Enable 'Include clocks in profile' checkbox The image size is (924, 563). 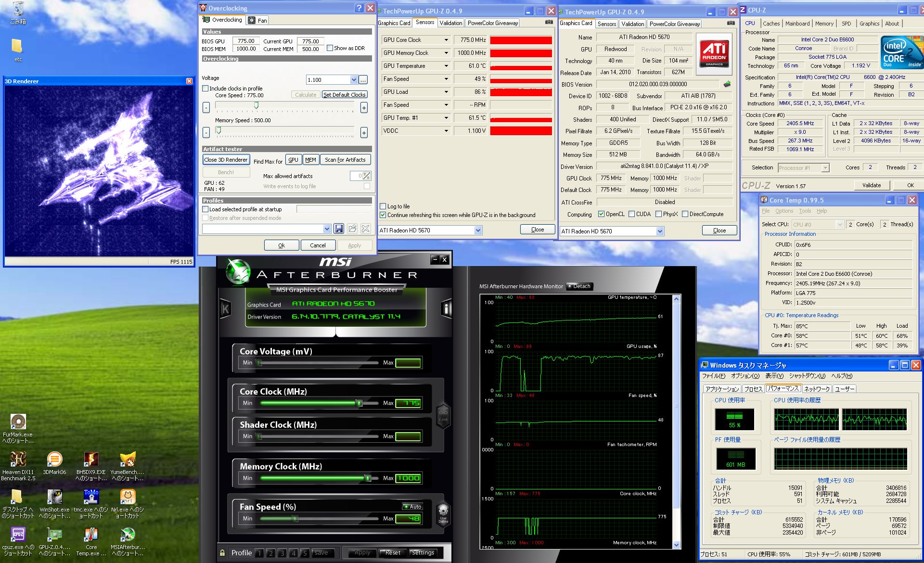(x=205, y=89)
